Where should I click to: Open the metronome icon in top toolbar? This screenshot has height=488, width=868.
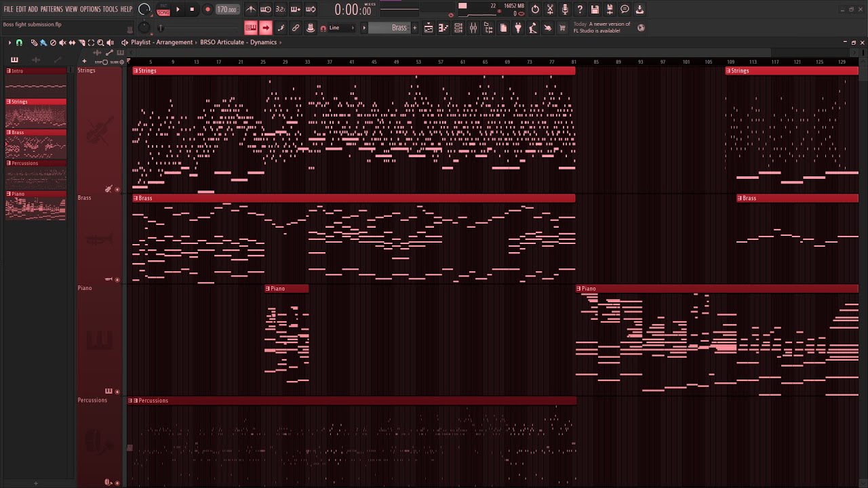(x=251, y=9)
